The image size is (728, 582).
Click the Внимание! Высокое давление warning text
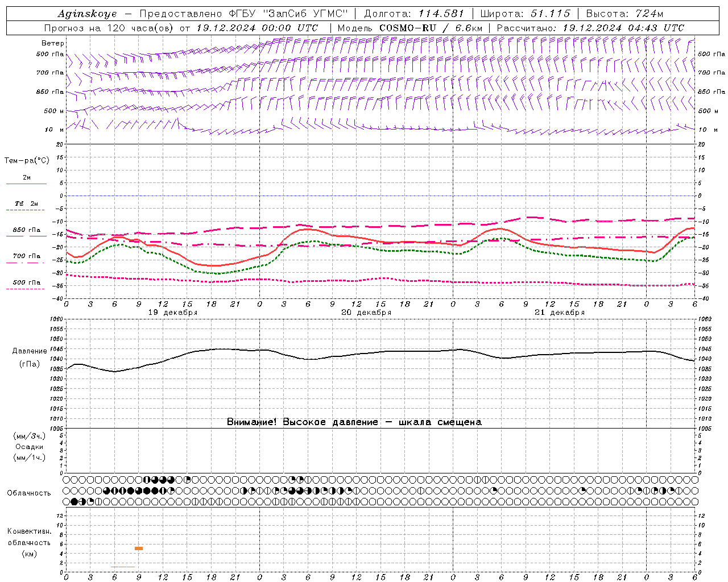pos(354,422)
